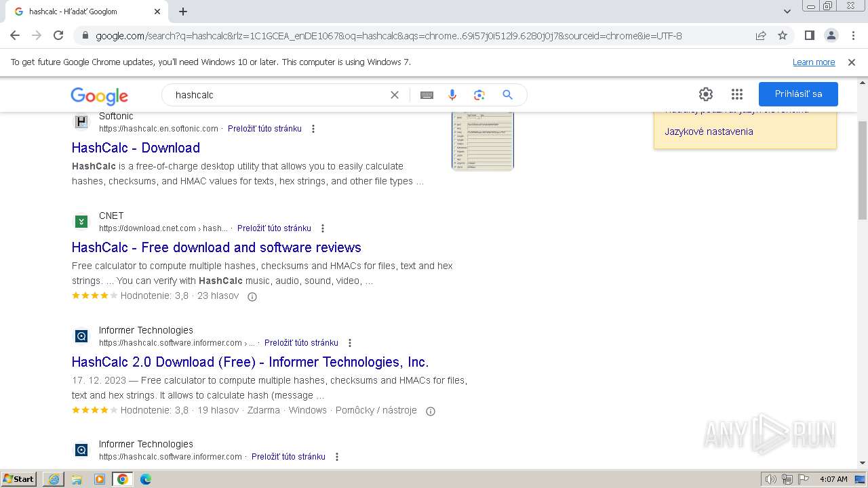
Task: Translate the Softonic result page
Action: 264,129
